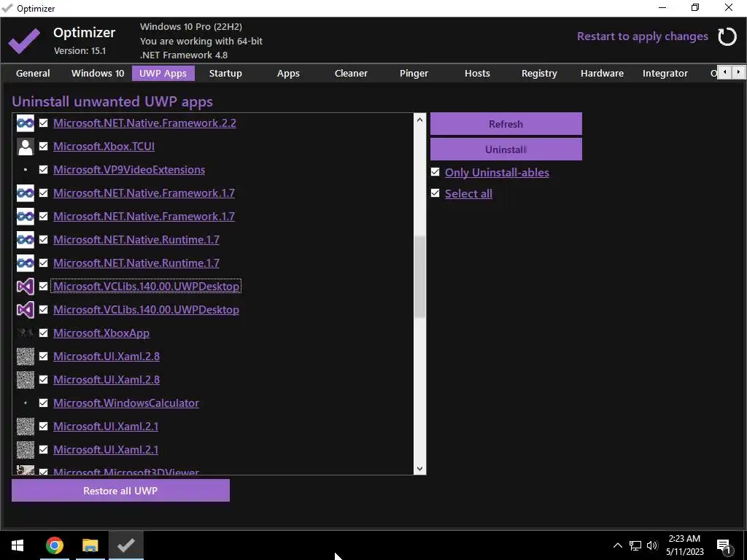The height and width of the screenshot is (560, 747).
Task: Click the small icon beside Microsoft.WindowsCalculator
Action: (26, 402)
